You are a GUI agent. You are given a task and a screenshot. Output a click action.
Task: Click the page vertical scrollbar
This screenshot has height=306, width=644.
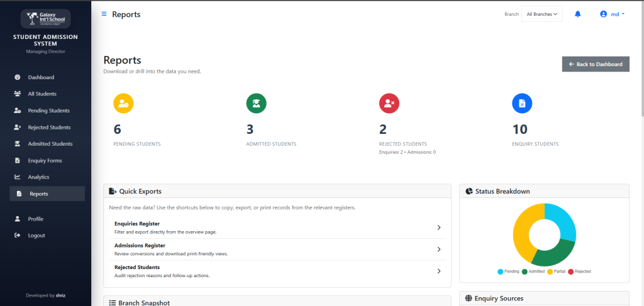pos(641,63)
